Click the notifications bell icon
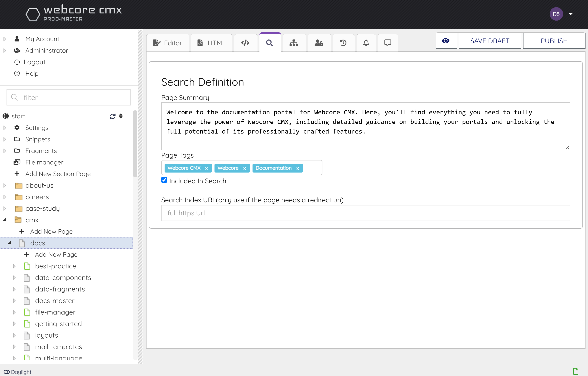Screen dimensions: 588x376 pyautogui.click(x=366, y=42)
